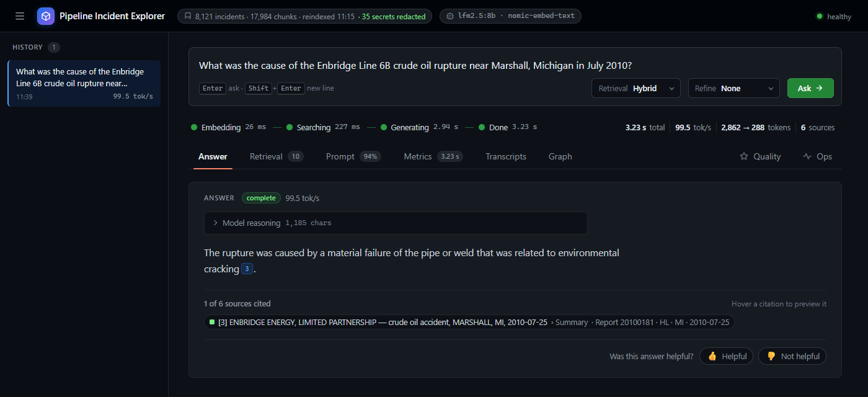Click the 11:39 timestamp in history
The image size is (868, 397).
[x=24, y=97]
